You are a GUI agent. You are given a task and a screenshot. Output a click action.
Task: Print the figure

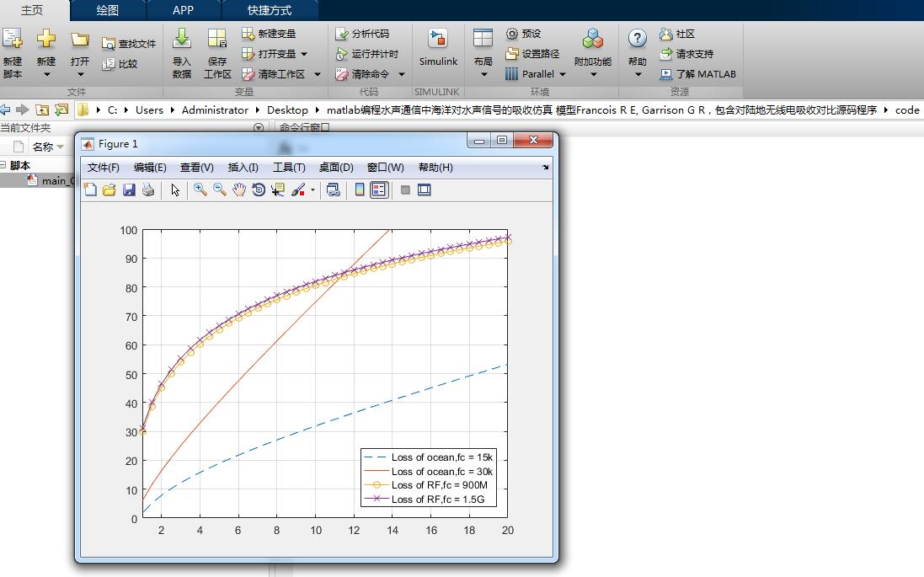click(148, 190)
